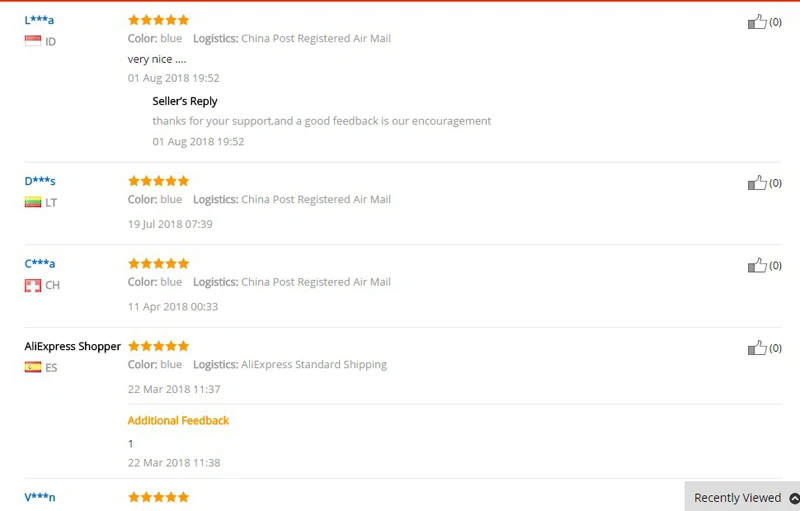Screen dimensions: 800x511
Task: Open reviewer V***n's profile
Action: click(40, 497)
